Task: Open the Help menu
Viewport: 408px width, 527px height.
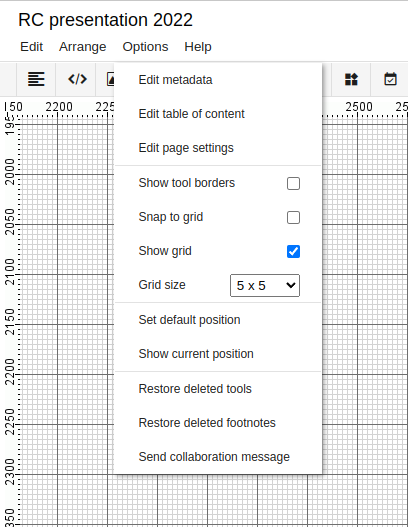Action: 198,47
